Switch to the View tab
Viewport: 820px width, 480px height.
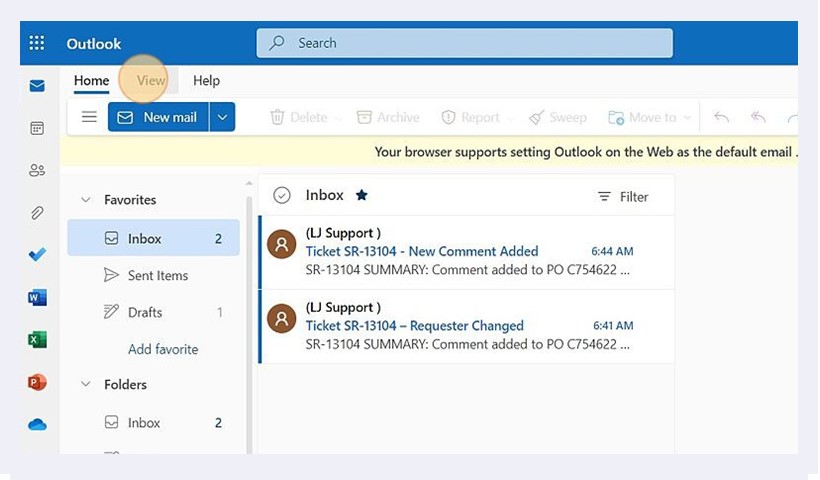[x=151, y=81]
